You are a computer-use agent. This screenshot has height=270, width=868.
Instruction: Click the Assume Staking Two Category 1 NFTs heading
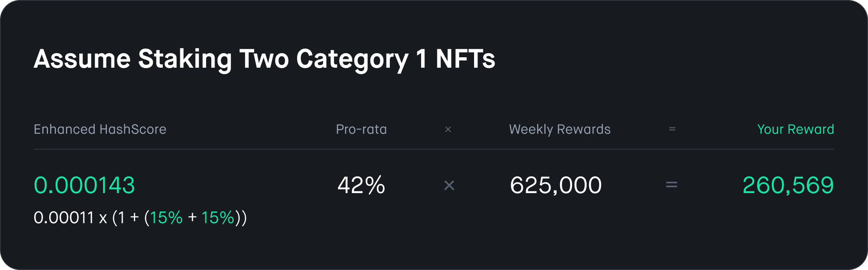pyautogui.click(x=264, y=59)
